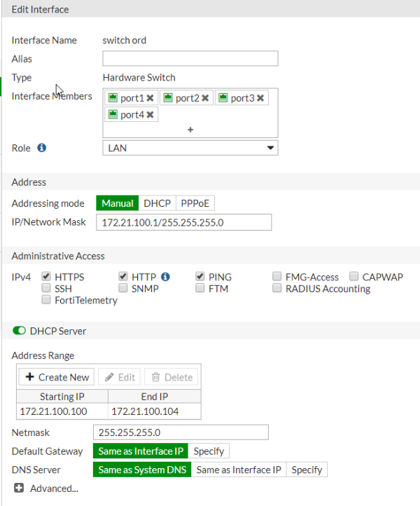Remove port1 from Interface Members
The image size is (420, 506).
(150, 99)
